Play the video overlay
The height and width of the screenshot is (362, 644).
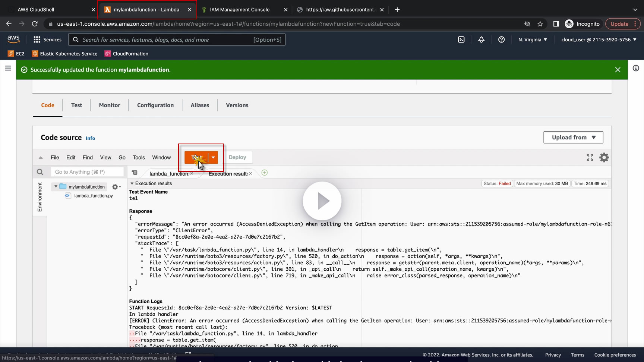point(322,201)
